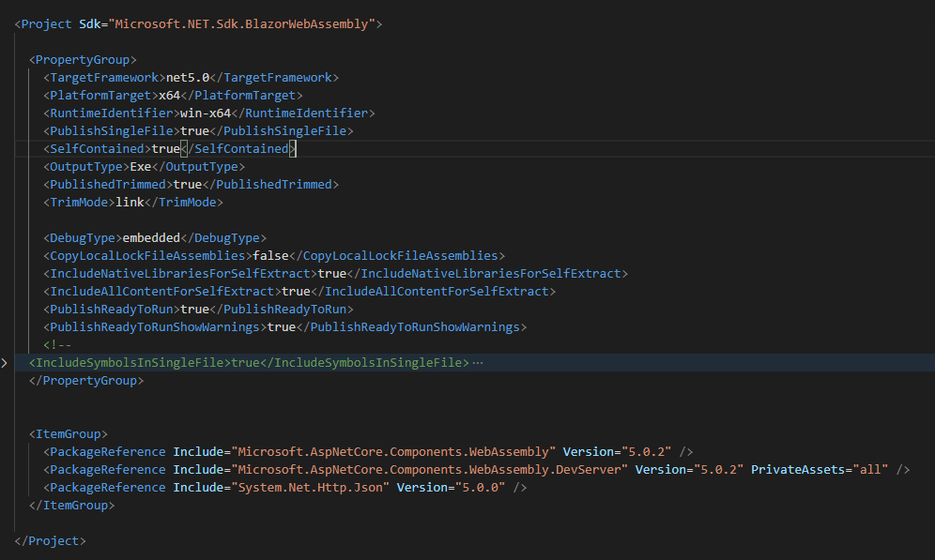Expand the folded region in the gutter
935x560 pixels.
pyautogui.click(x=7, y=362)
